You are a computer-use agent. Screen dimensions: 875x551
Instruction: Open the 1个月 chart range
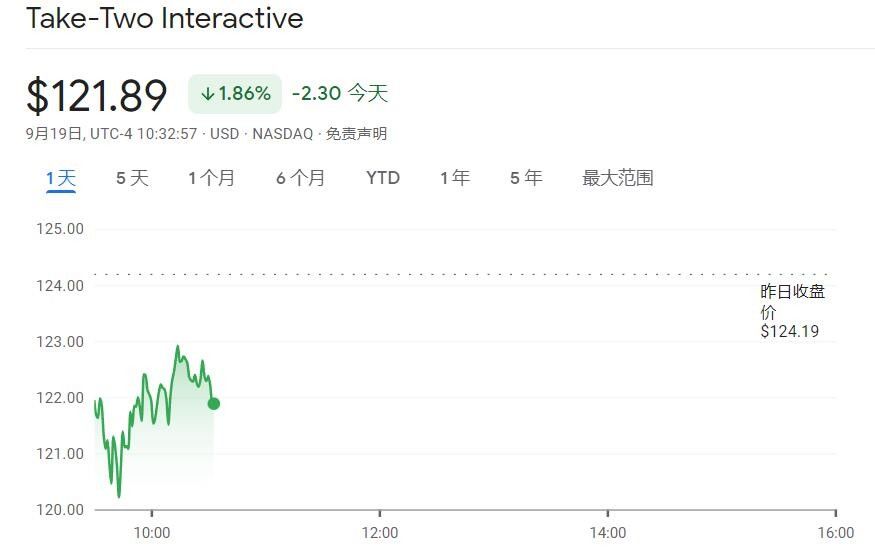tap(211, 178)
